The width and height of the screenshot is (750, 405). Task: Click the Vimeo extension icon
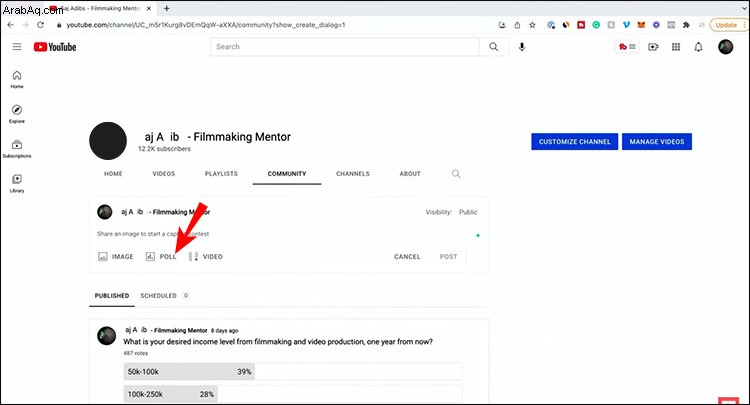pyautogui.click(x=626, y=25)
